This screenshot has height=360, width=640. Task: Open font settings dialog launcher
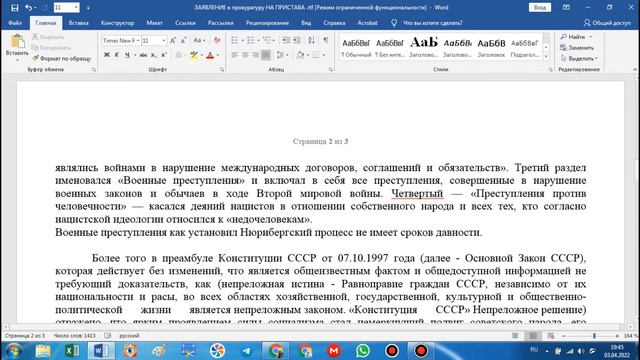222,70
